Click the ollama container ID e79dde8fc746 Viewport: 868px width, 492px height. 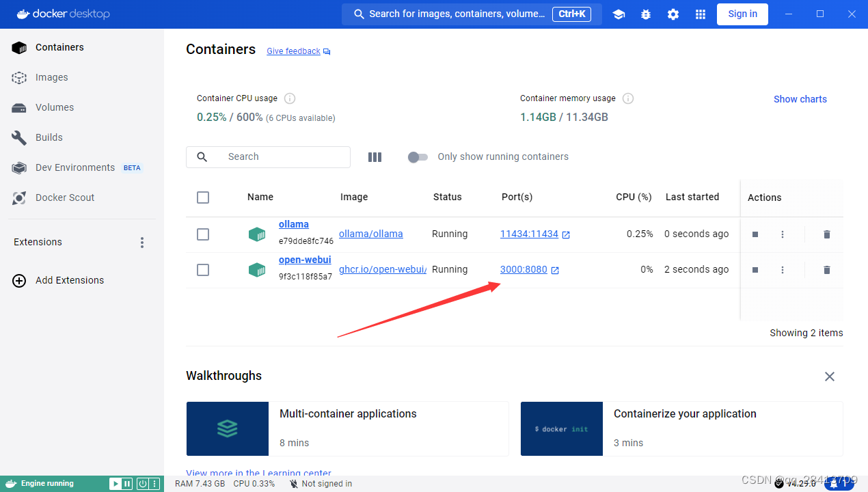[306, 241]
